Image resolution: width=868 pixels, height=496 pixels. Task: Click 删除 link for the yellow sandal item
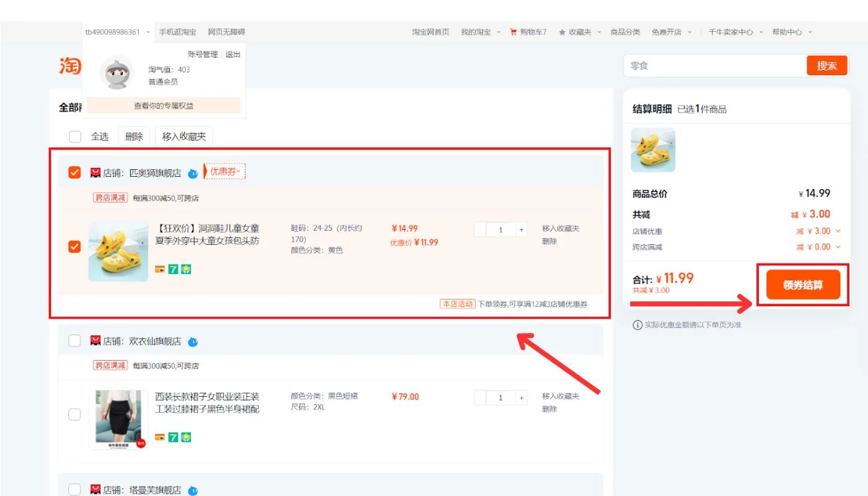(549, 241)
